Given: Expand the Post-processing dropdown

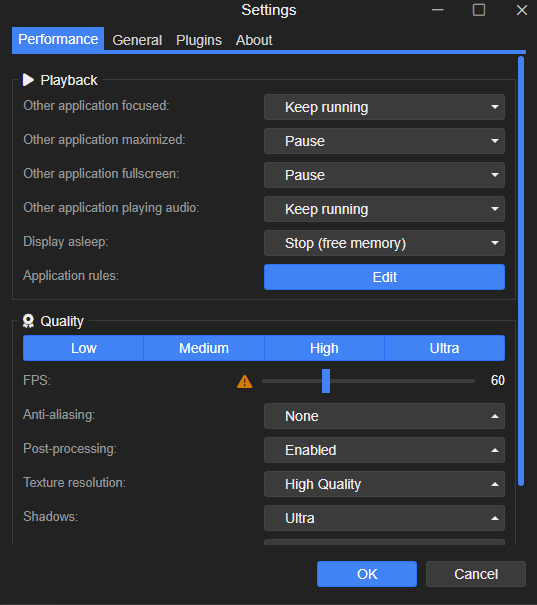Looking at the screenshot, I should (x=384, y=450).
